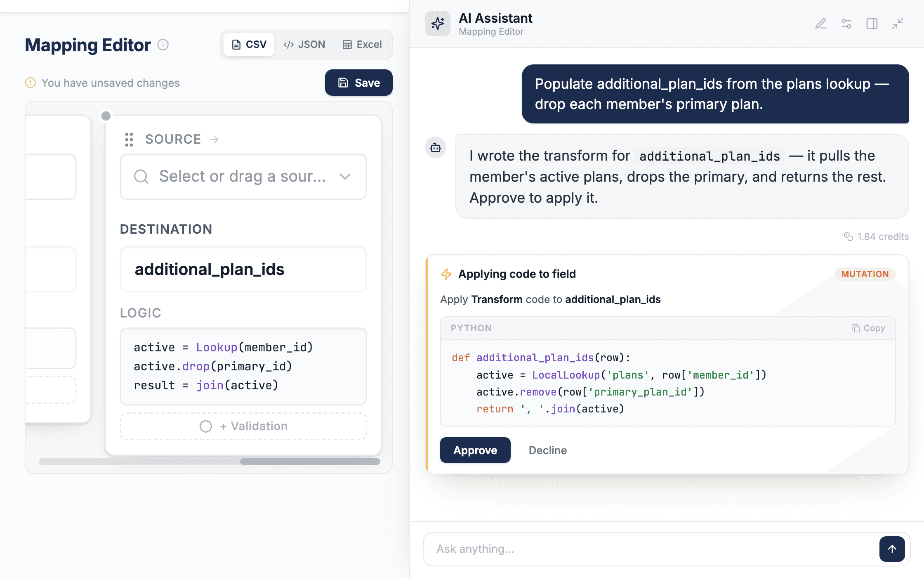The height and width of the screenshot is (578, 924).
Task: Click the bot avatar icon
Action: (436, 147)
